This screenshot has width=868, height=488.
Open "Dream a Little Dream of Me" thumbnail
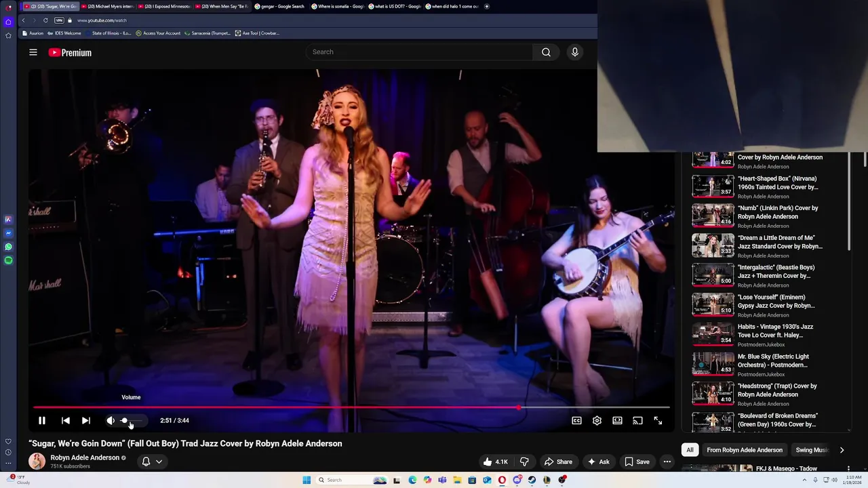click(713, 245)
